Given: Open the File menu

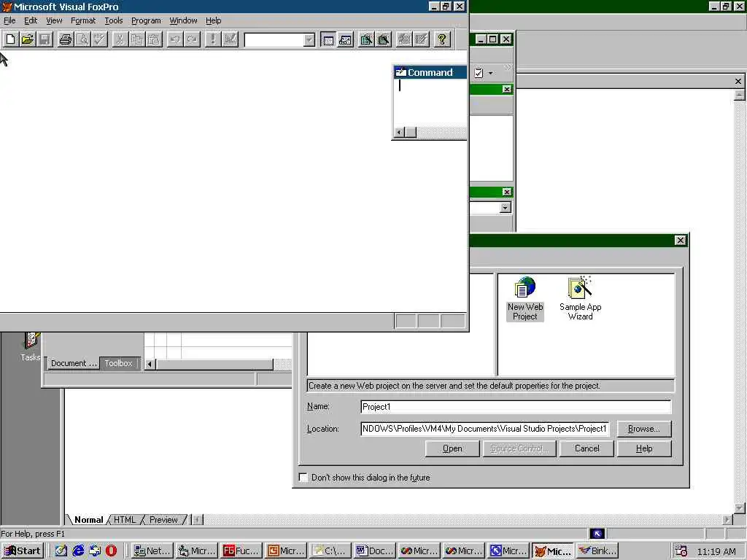Looking at the screenshot, I should [x=9, y=20].
